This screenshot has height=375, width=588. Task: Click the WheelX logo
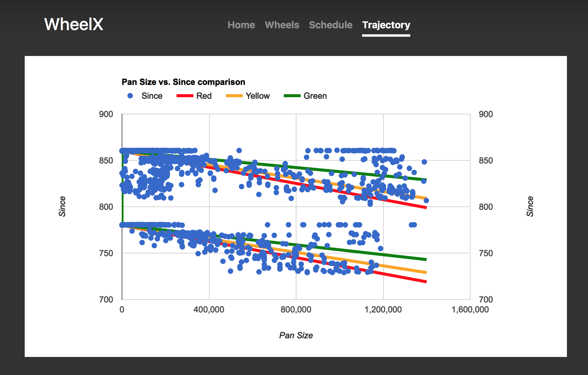(x=74, y=24)
